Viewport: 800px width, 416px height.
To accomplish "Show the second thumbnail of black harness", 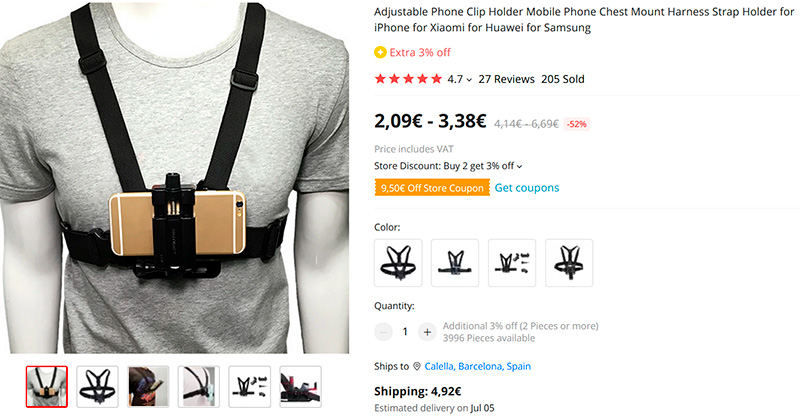I will [97, 387].
